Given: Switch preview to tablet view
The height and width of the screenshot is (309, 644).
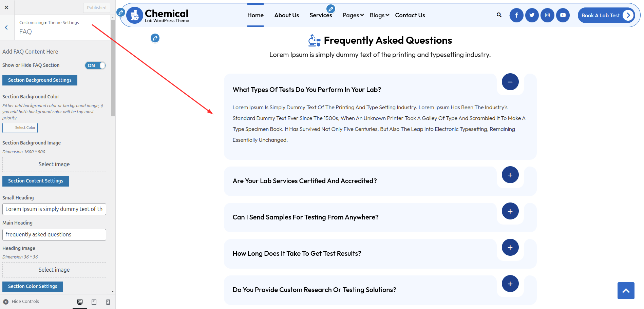Looking at the screenshot, I should (94, 302).
